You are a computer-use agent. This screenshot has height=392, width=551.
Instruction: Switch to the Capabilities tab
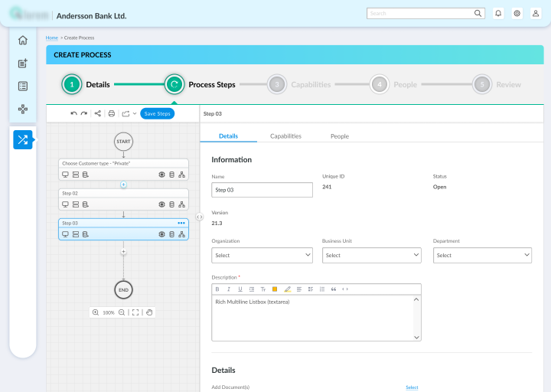tap(285, 136)
